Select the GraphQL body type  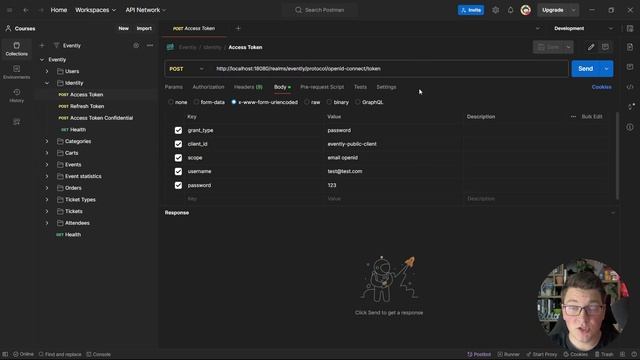358,102
